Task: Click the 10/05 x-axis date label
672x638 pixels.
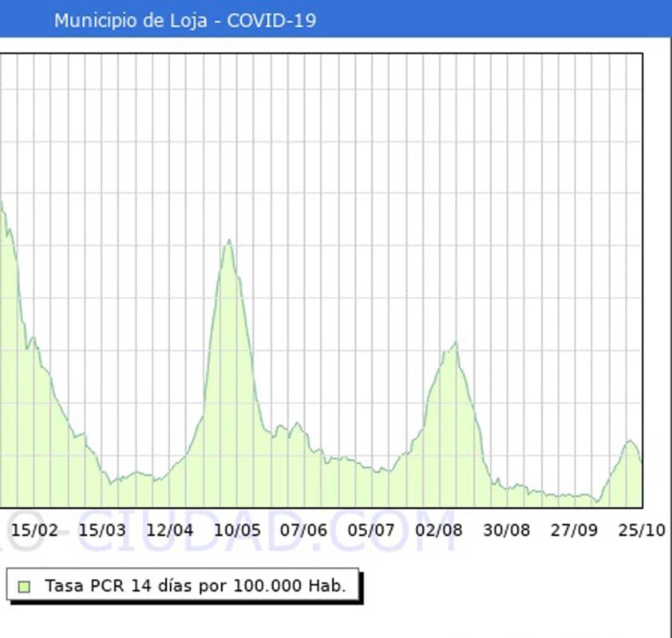Action: (x=237, y=530)
